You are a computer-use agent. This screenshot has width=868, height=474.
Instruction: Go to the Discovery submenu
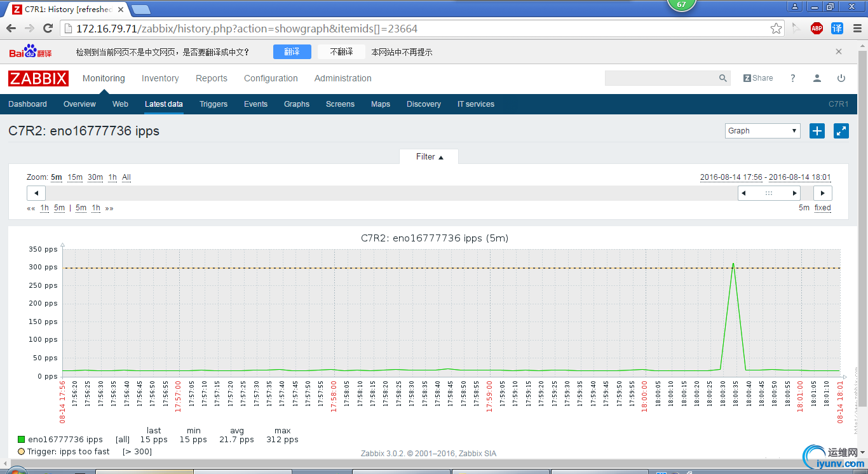(424, 104)
